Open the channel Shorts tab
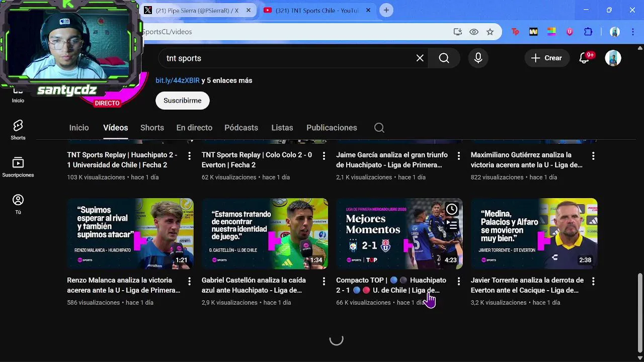The height and width of the screenshot is (362, 644). coord(152,128)
